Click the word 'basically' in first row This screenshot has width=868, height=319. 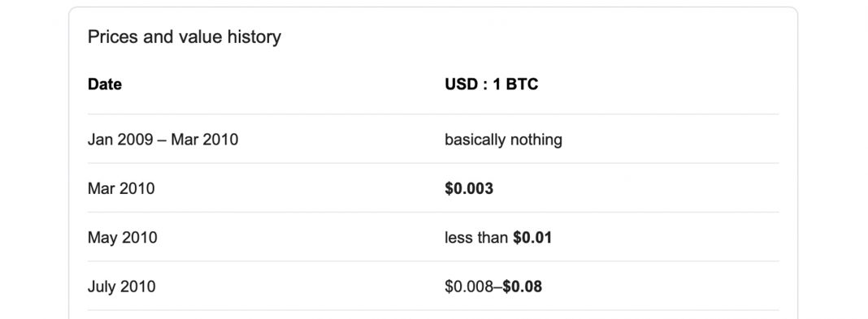point(475,140)
